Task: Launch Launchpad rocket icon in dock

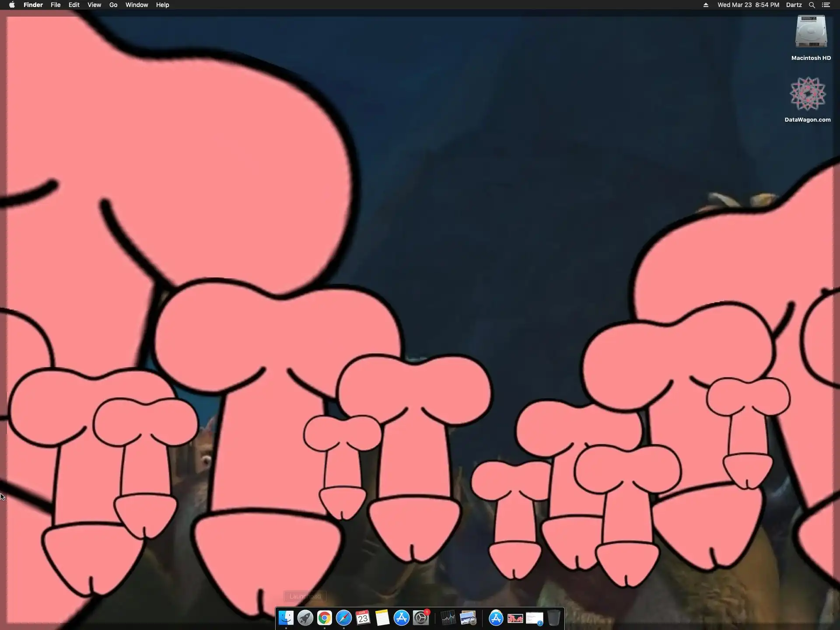Action: point(305,618)
